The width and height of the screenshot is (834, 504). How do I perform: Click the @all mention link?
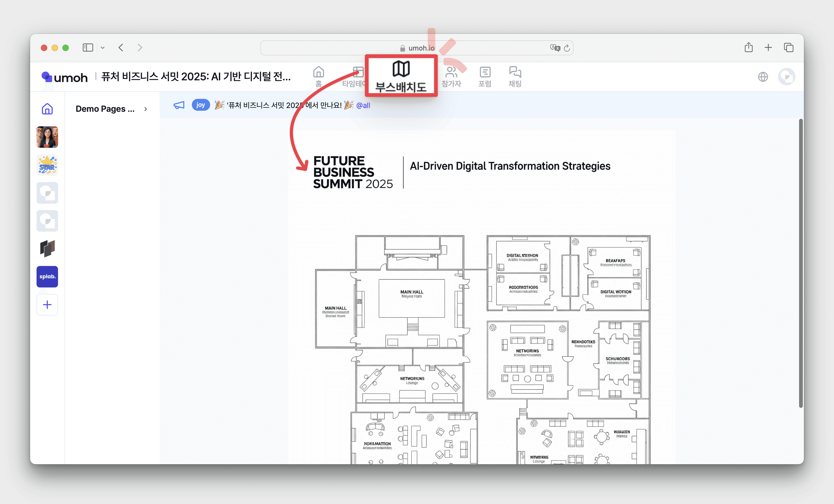click(363, 106)
